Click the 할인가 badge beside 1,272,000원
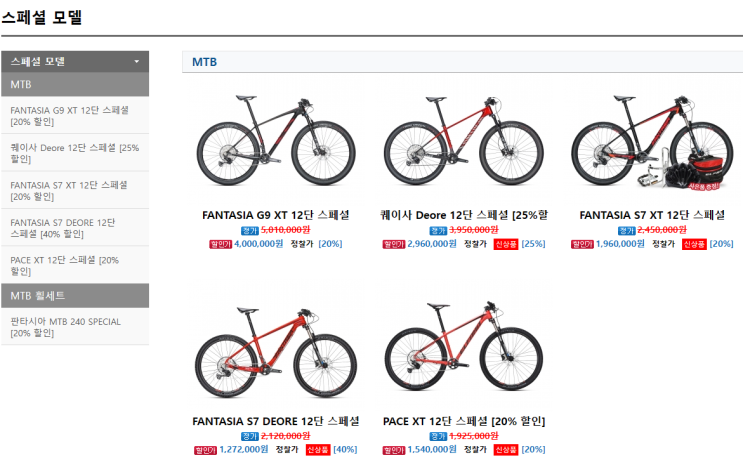This screenshot has height=467, width=743. [204, 450]
